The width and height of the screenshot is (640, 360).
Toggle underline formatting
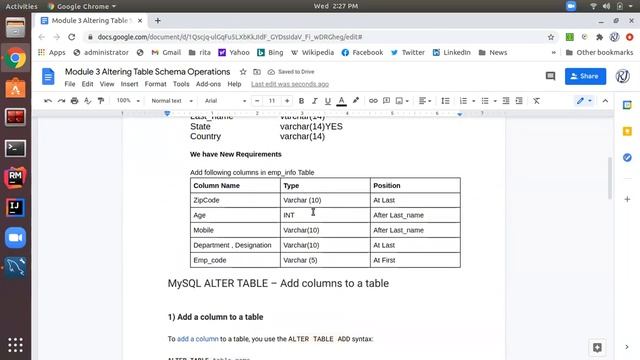click(x=327, y=101)
